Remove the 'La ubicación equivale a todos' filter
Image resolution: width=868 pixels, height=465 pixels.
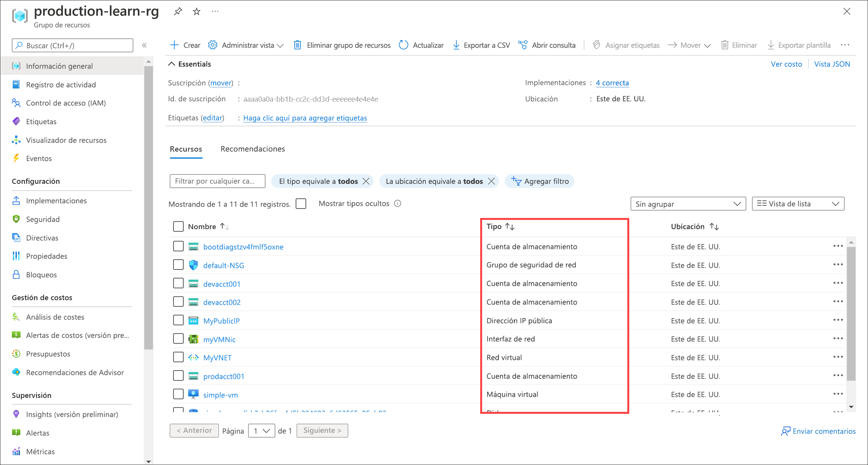[x=491, y=181]
